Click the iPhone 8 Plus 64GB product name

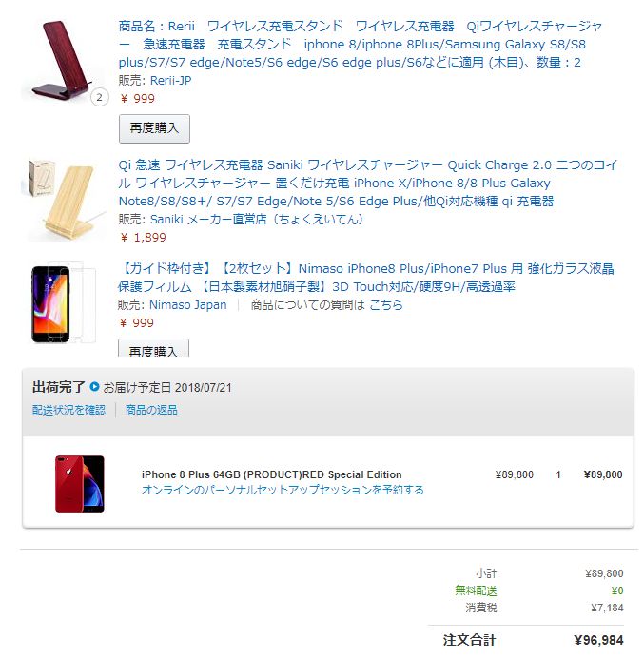pos(272,474)
